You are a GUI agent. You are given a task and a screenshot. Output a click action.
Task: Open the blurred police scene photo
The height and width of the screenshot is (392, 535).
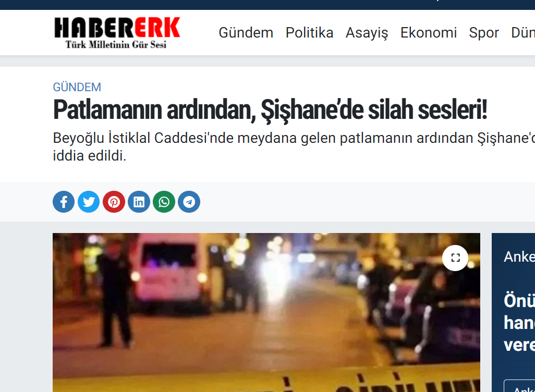[x=266, y=313]
